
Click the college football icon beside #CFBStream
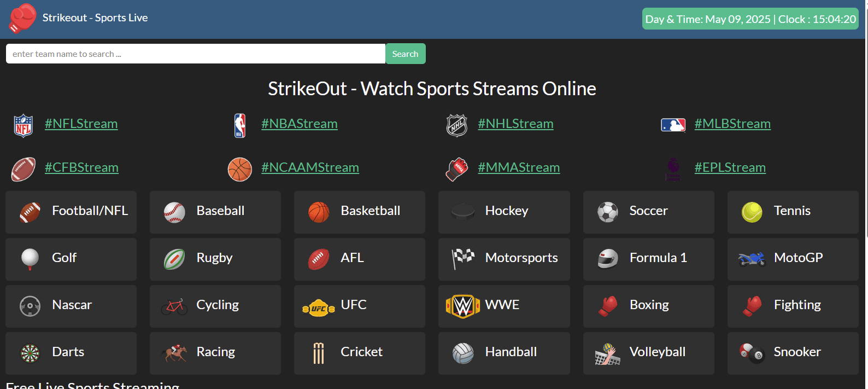point(24,170)
